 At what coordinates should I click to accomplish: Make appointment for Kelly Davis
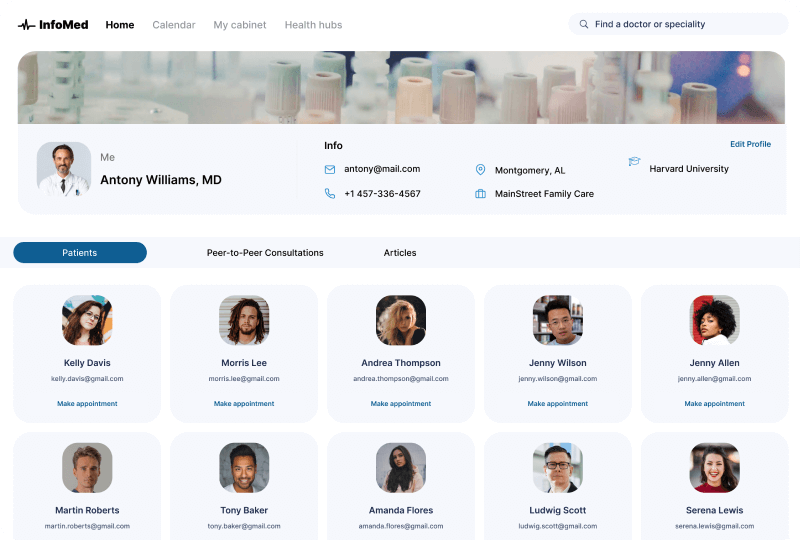pos(87,404)
